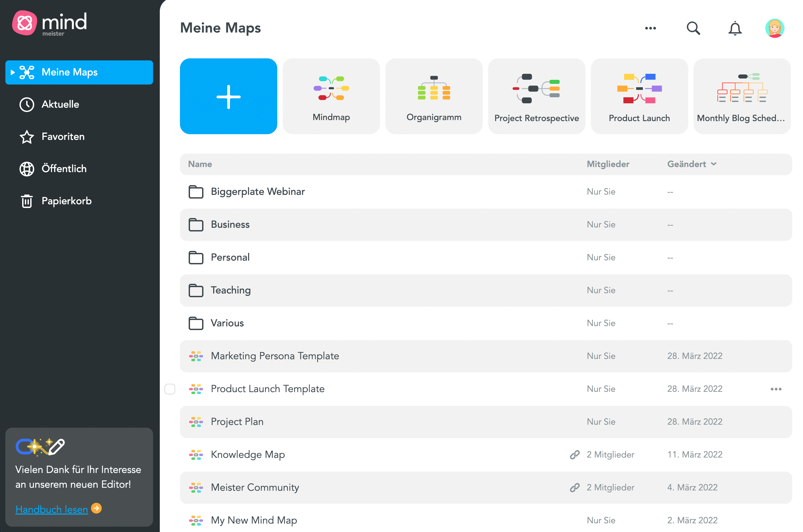Switch to Favoriten section
Viewport: 803px width, 532px height.
pos(63,137)
